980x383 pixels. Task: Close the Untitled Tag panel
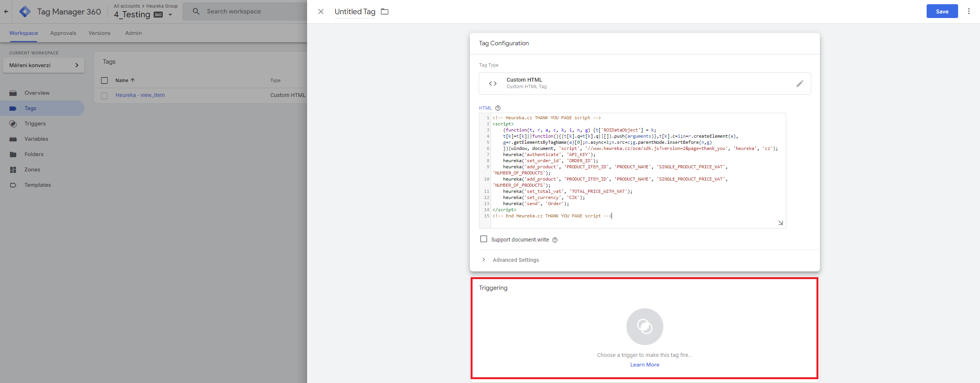click(321, 12)
